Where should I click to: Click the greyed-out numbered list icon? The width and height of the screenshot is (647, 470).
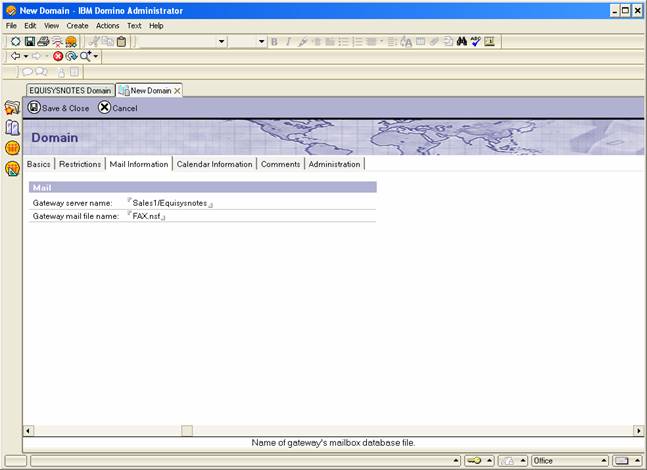(x=358, y=42)
